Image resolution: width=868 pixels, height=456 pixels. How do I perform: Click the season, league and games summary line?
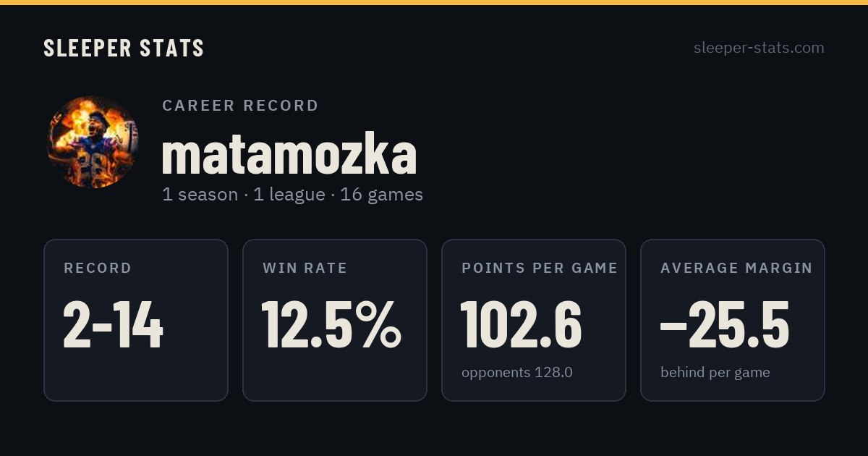tap(292, 195)
